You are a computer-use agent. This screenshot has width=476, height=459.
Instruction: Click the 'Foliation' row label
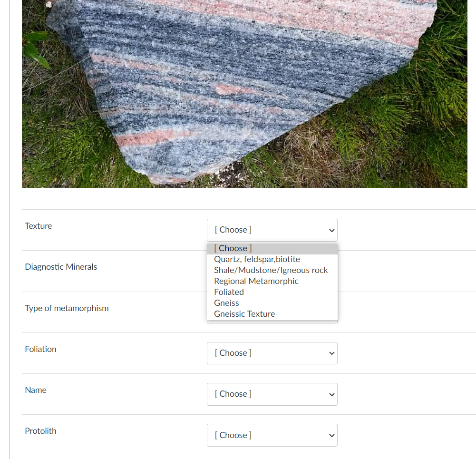(x=40, y=350)
